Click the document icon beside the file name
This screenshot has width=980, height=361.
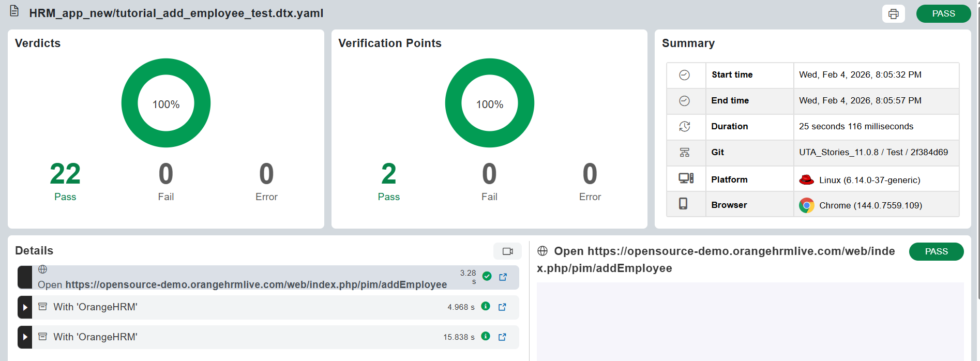[x=14, y=11]
